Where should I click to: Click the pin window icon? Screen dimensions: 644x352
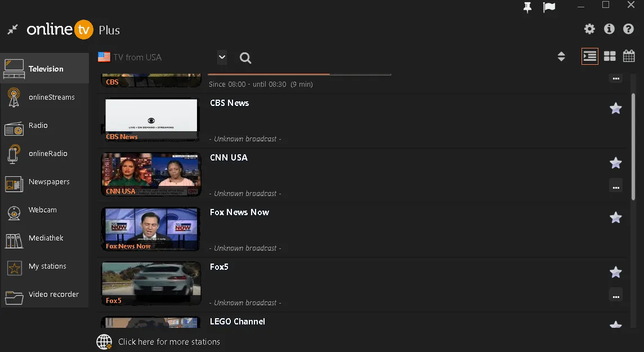pos(527,7)
